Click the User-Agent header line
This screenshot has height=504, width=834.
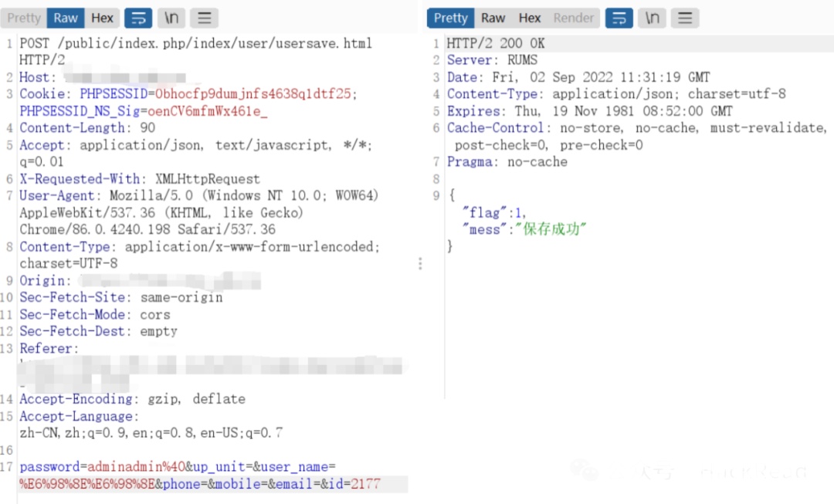pyautogui.click(x=199, y=213)
